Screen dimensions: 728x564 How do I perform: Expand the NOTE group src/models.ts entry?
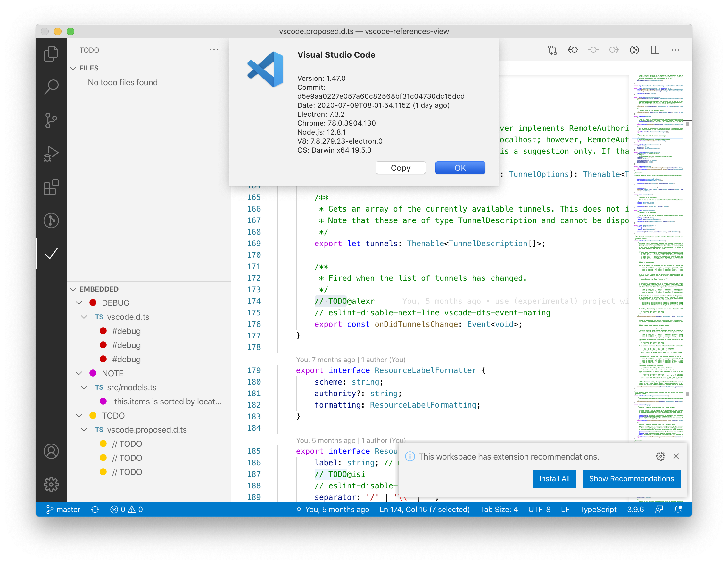pyautogui.click(x=83, y=387)
